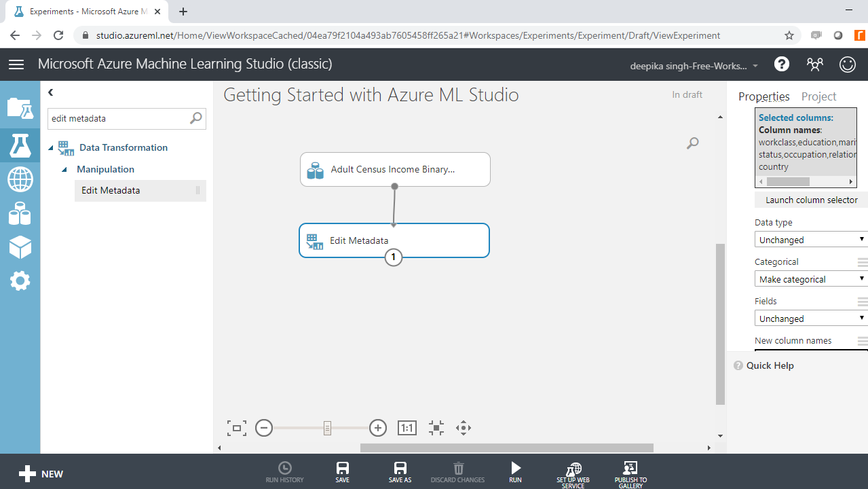Open the Fields dropdown
The width and height of the screenshot is (868, 489).
click(811, 319)
